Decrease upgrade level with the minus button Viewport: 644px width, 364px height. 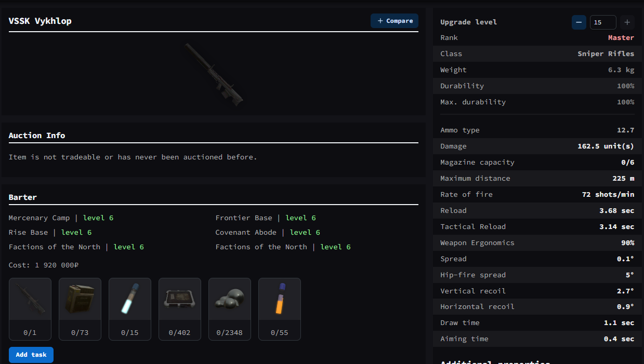[579, 22]
